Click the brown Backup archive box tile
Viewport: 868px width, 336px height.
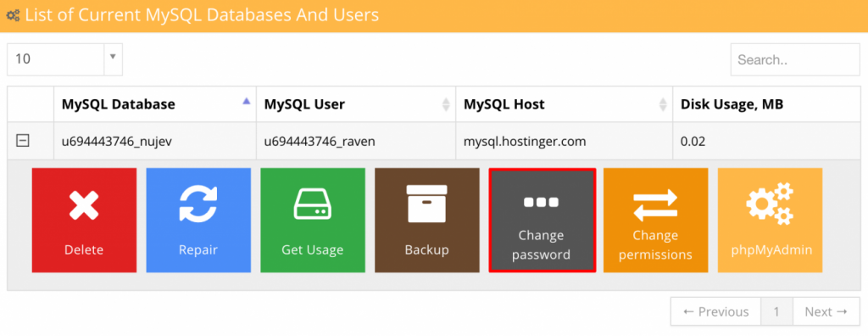tap(427, 220)
